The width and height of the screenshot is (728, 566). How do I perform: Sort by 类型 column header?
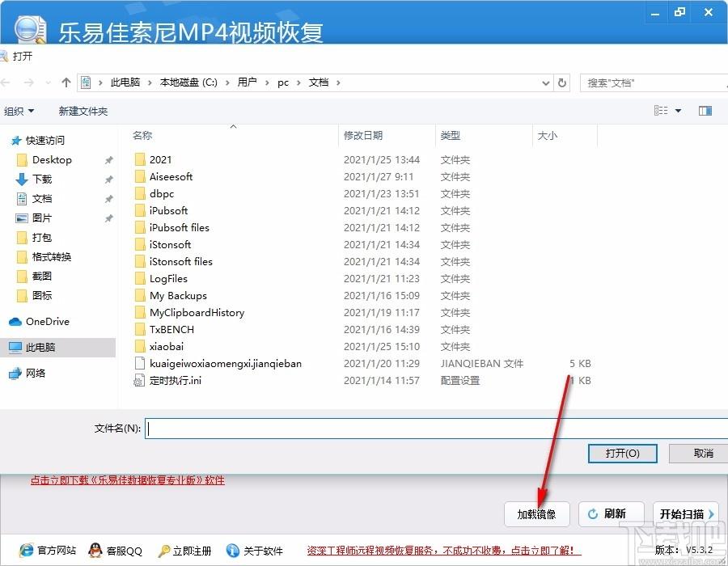click(450, 136)
